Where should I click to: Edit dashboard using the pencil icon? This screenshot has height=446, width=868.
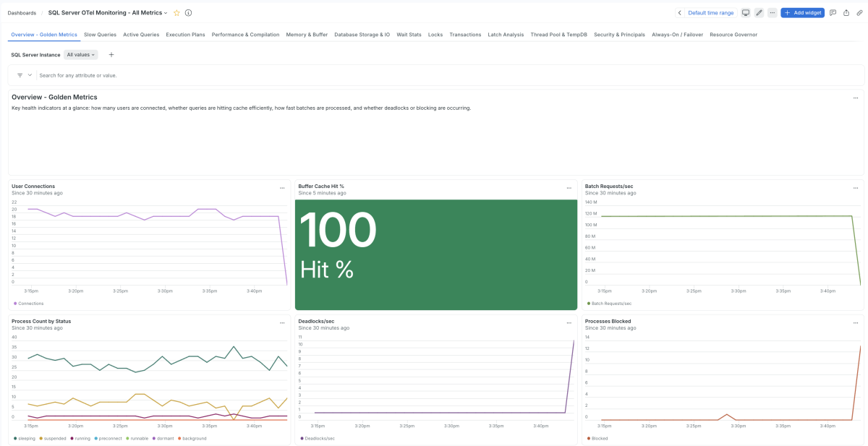tap(759, 13)
